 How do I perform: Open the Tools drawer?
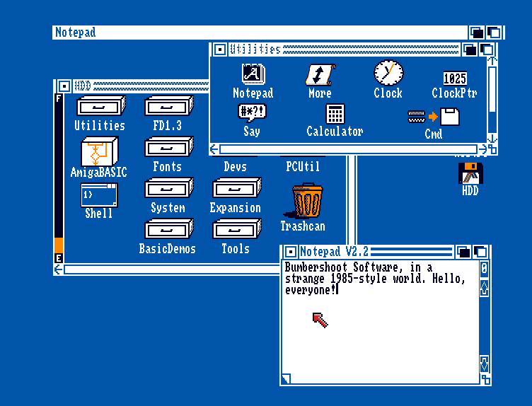pyautogui.click(x=236, y=228)
